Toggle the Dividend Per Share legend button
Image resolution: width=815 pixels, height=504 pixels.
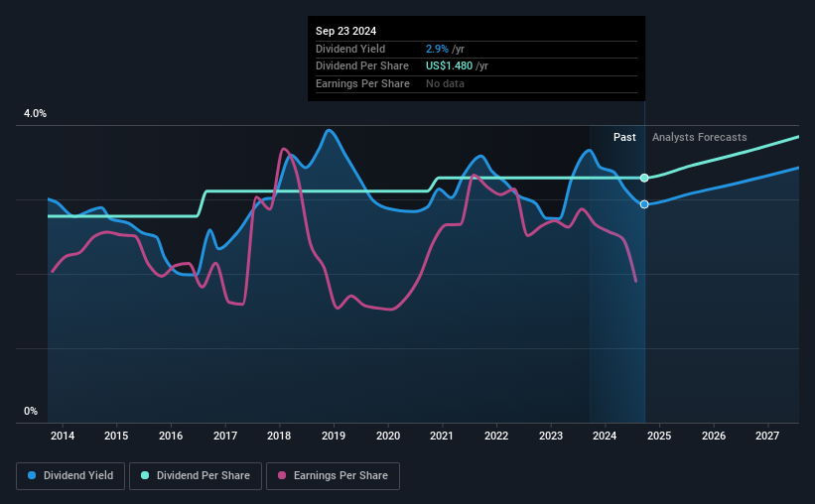pyautogui.click(x=196, y=476)
